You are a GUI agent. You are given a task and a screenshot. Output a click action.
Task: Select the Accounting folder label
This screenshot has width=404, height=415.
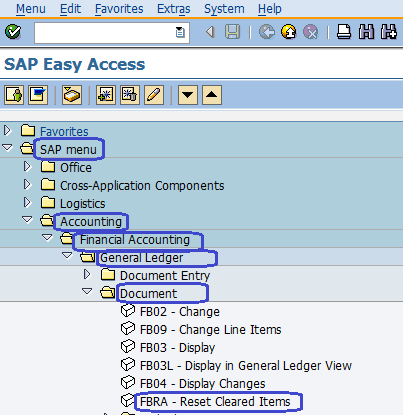(91, 221)
